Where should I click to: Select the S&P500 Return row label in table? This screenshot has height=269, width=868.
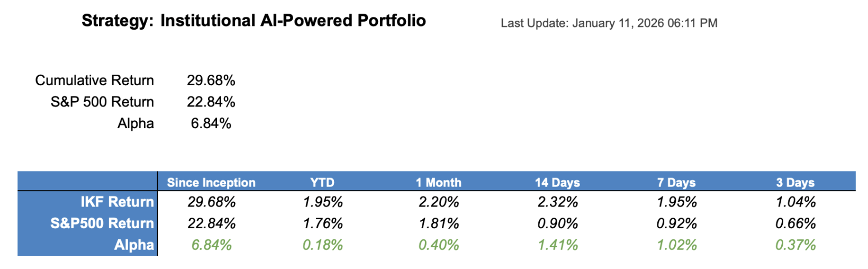click(x=102, y=223)
